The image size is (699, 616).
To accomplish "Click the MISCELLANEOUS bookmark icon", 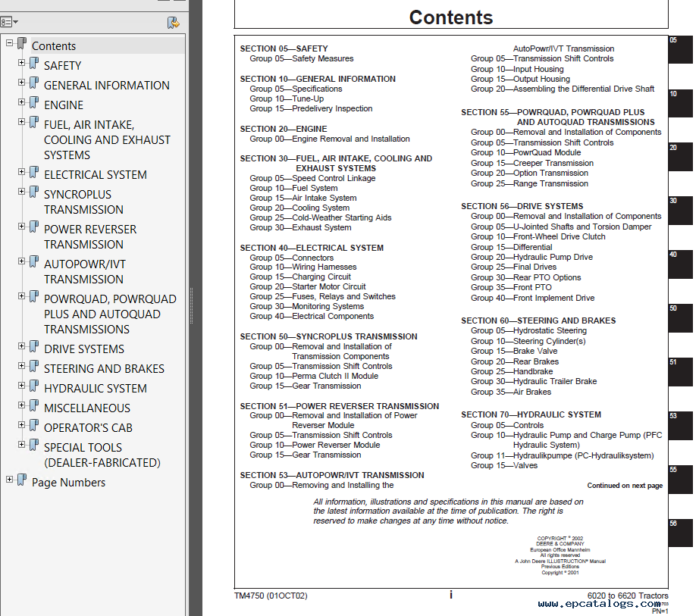I will (34, 405).
